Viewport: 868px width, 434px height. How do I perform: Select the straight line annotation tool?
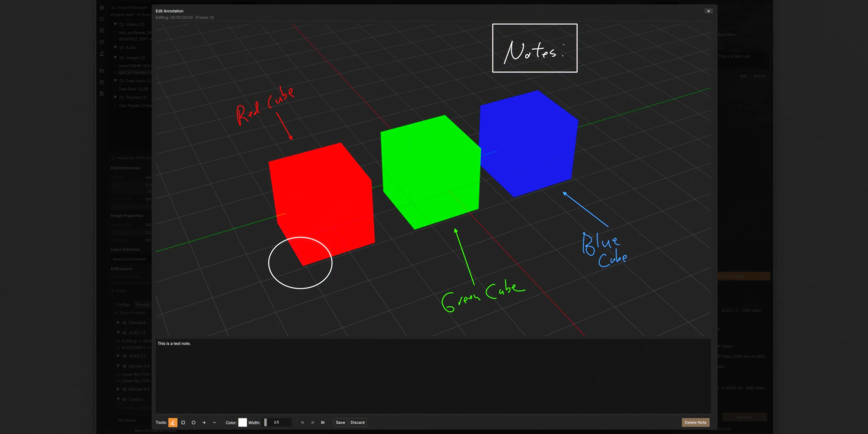214,422
